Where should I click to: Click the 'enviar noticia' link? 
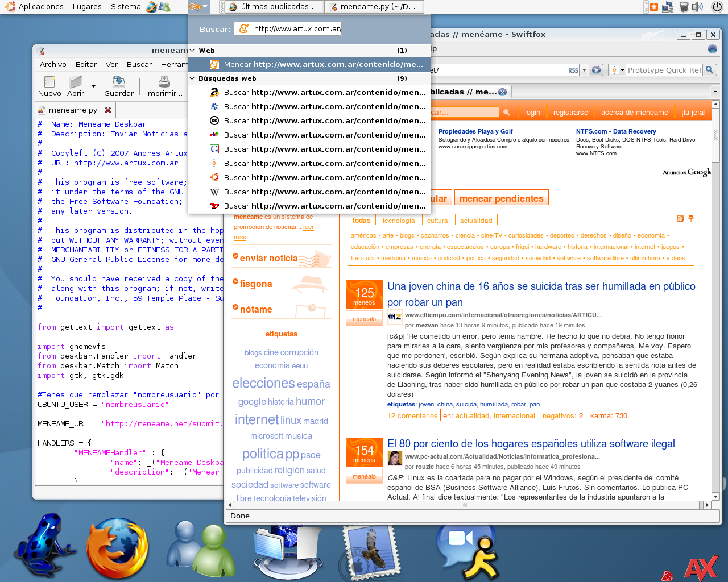[x=268, y=258]
